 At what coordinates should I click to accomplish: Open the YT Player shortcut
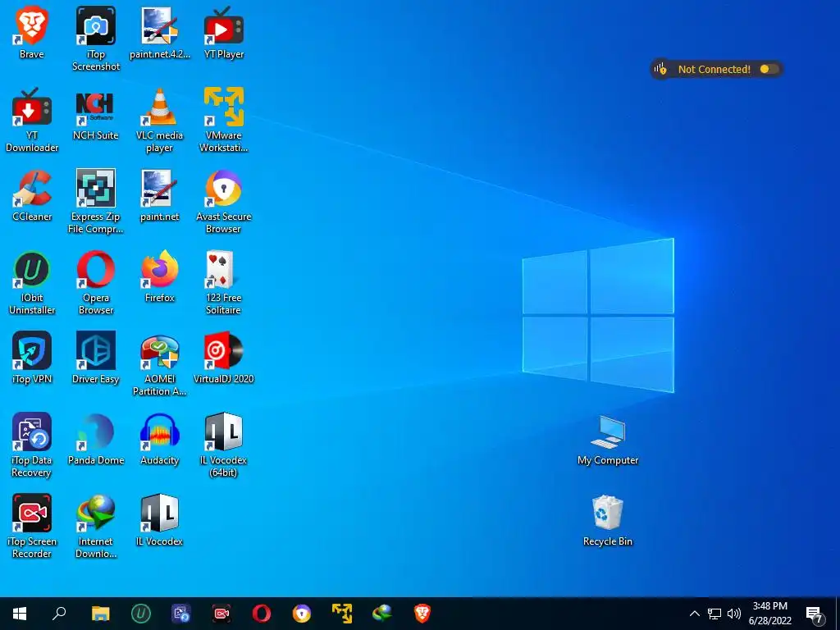click(224, 33)
